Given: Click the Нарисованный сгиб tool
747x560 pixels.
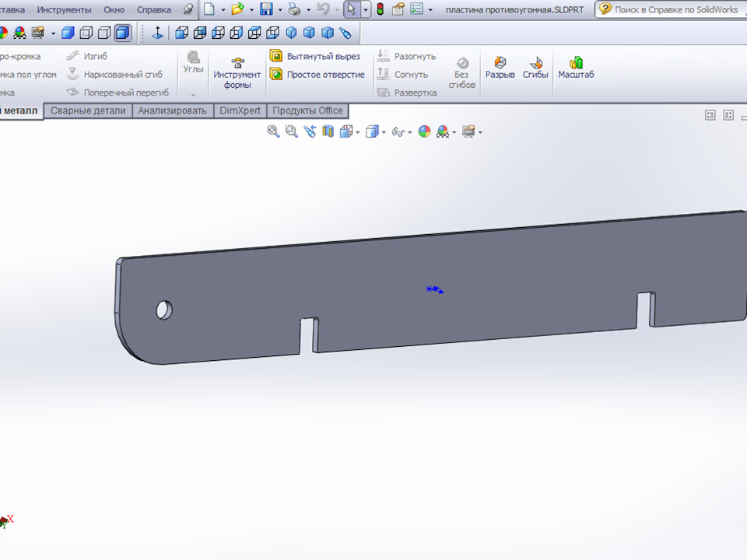Looking at the screenshot, I should click(114, 75).
